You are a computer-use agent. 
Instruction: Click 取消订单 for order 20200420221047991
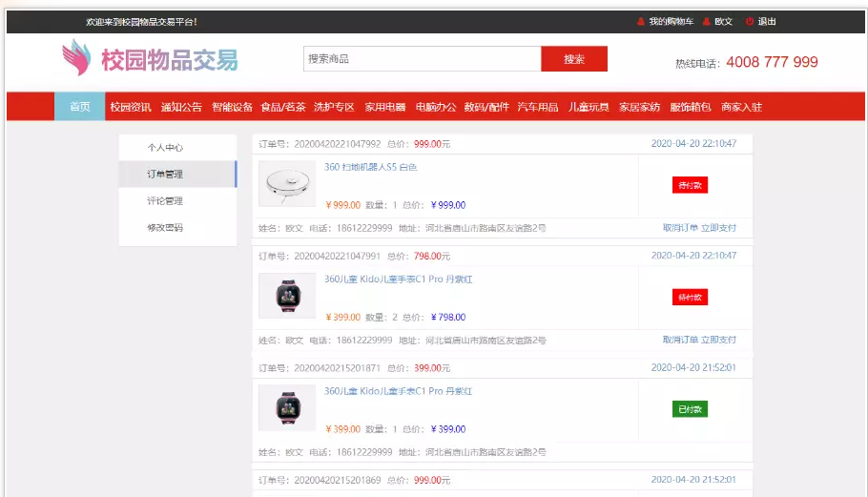pyautogui.click(x=680, y=340)
